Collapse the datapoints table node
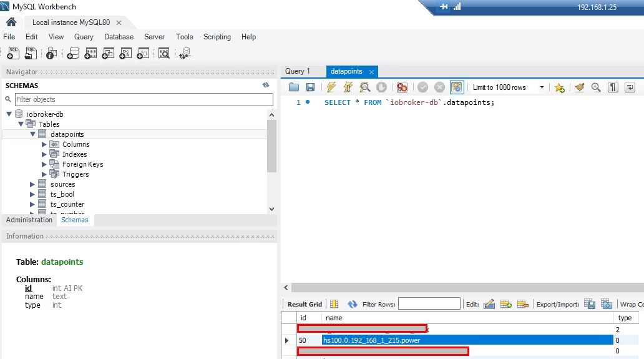 (32, 134)
